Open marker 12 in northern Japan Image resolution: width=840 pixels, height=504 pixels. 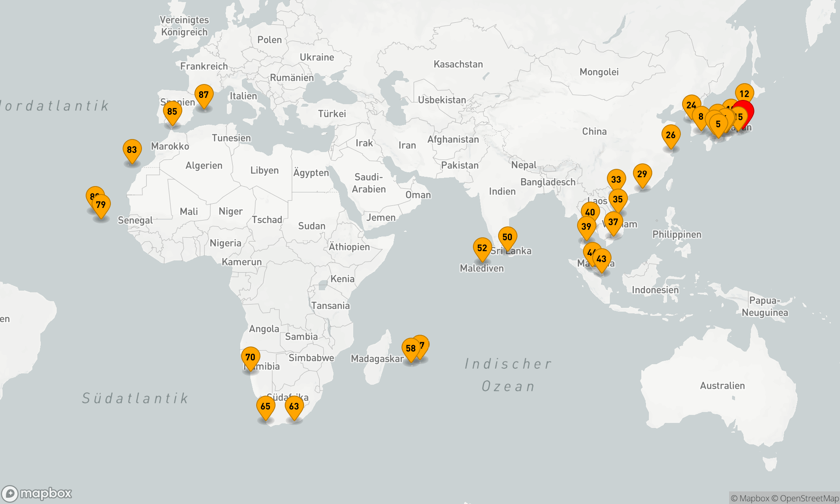744,94
